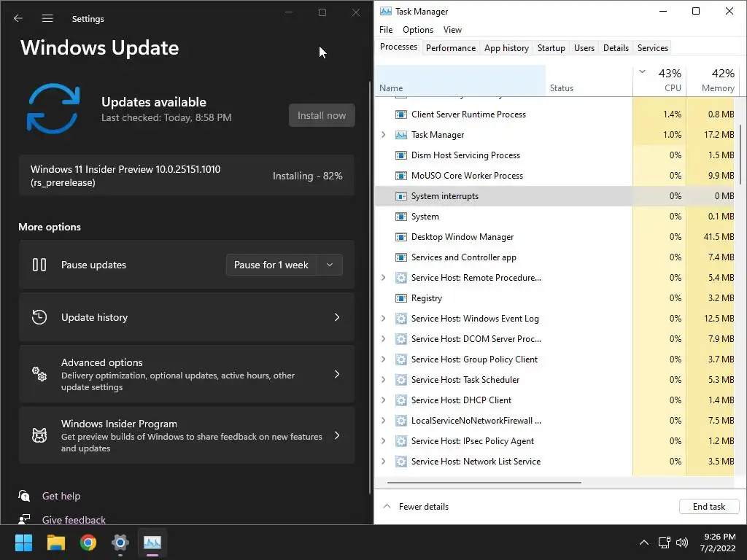Click the Service Host: DHCP Client gear icon
This screenshot has height=560, width=747.
click(x=401, y=400)
